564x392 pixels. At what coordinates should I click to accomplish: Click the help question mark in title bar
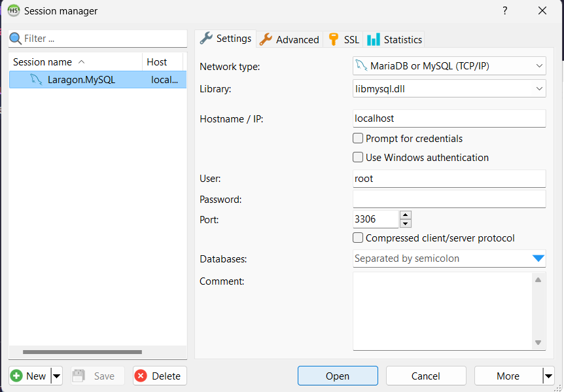[x=505, y=10]
